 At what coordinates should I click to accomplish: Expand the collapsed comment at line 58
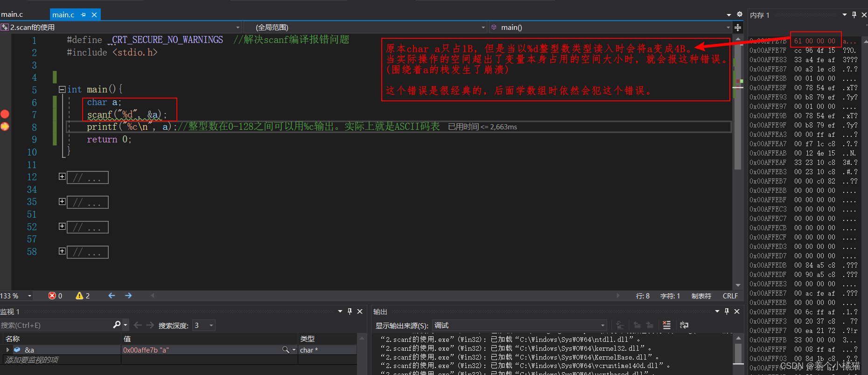pos(62,251)
